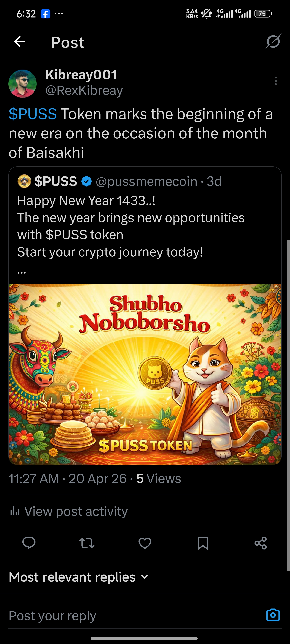The image size is (290, 644).
Task: Tap the reply speech bubble icon
Action: [x=29, y=543]
